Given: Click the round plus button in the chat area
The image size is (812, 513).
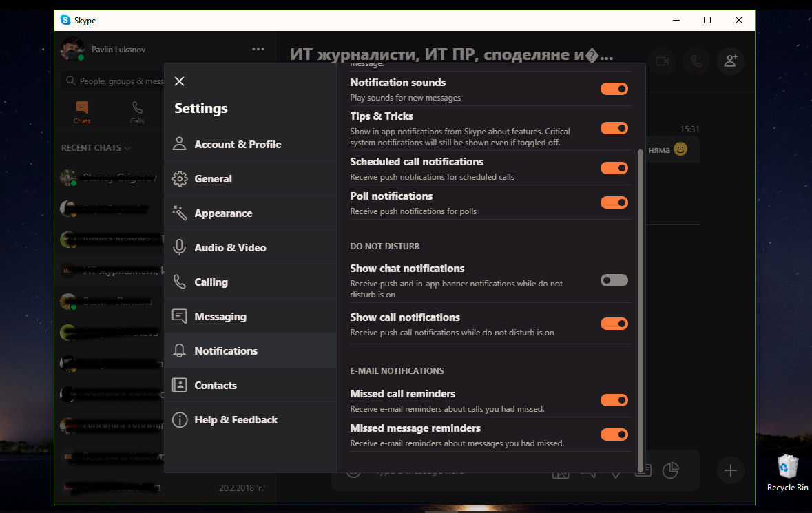Looking at the screenshot, I should (x=731, y=471).
